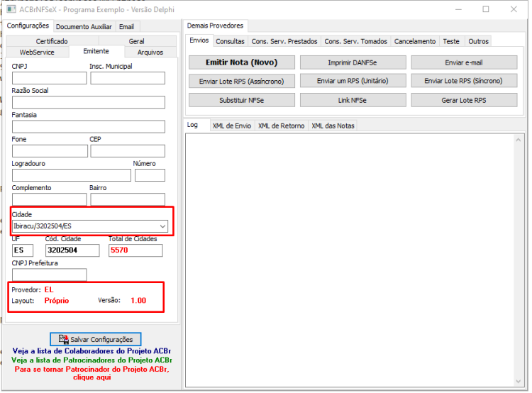Focus the Fone field
The image size is (532, 393).
pyautogui.click(x=50, y=151)
